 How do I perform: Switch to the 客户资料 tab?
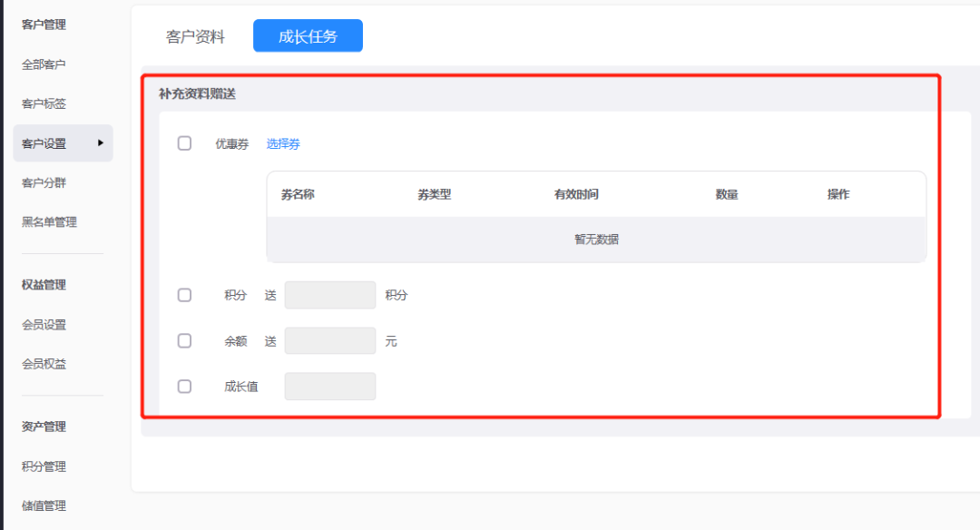[195, 36]
